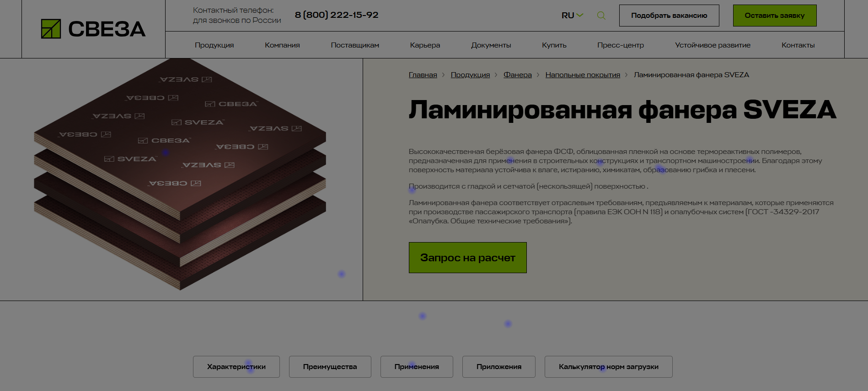Open the Пресс-центр menu item

click(621, 45)
